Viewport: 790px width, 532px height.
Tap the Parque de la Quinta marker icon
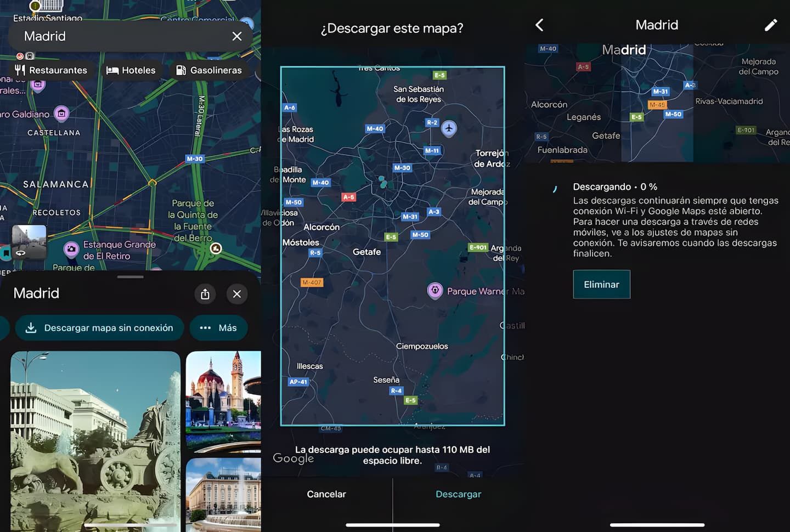tap(216, 248)
